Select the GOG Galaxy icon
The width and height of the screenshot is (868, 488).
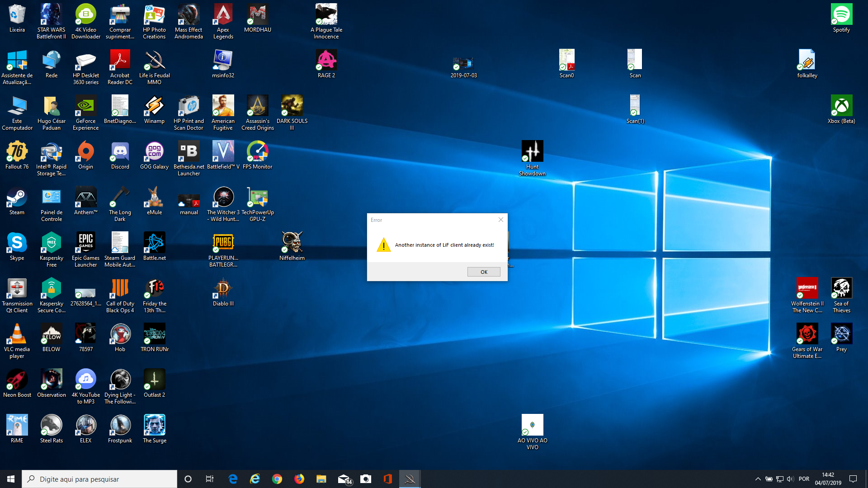tap(155, 156)
